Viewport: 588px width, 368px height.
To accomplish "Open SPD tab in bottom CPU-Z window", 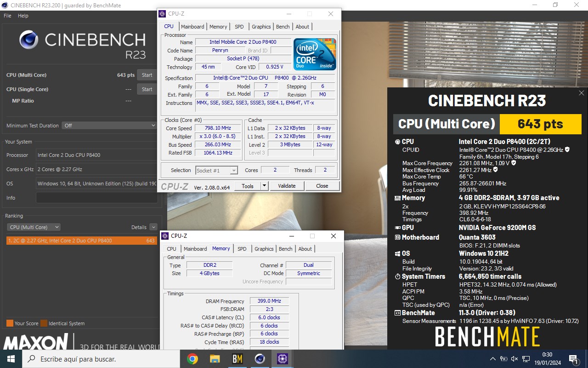I will pos(242,249).
